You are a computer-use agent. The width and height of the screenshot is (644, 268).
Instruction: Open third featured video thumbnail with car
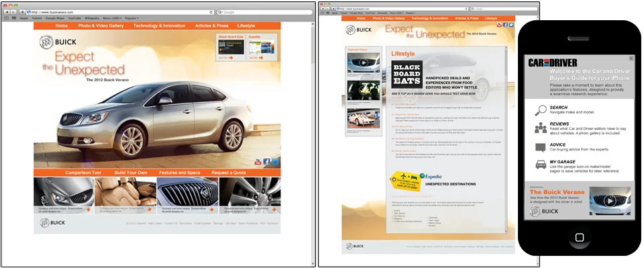[364, 118]
